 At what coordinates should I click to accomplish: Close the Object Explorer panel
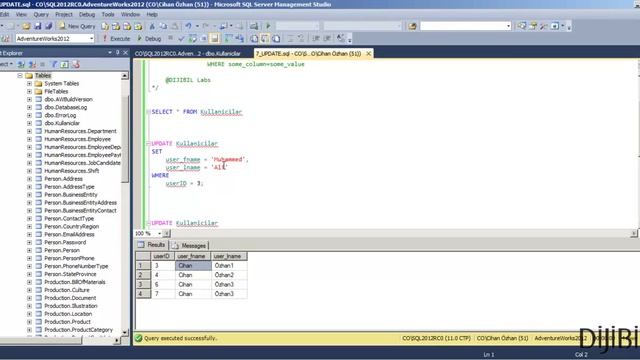(125, 53)
